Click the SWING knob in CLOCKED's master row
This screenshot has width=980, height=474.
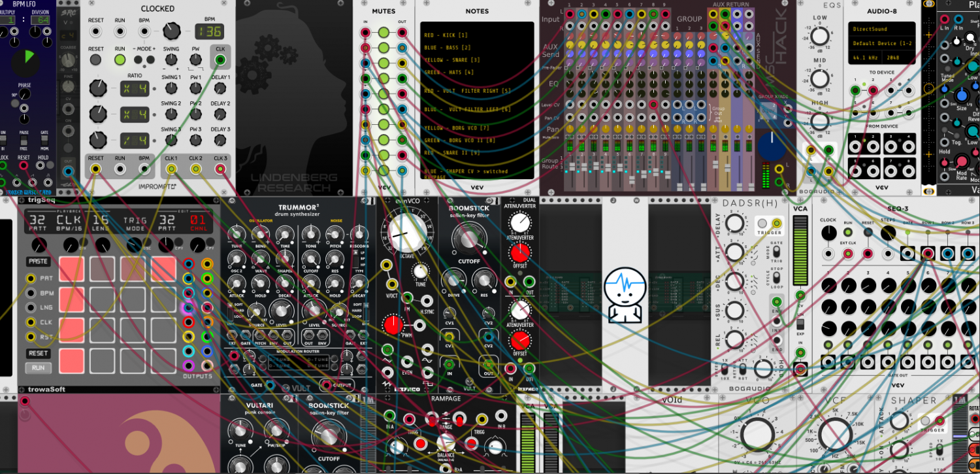171,60
